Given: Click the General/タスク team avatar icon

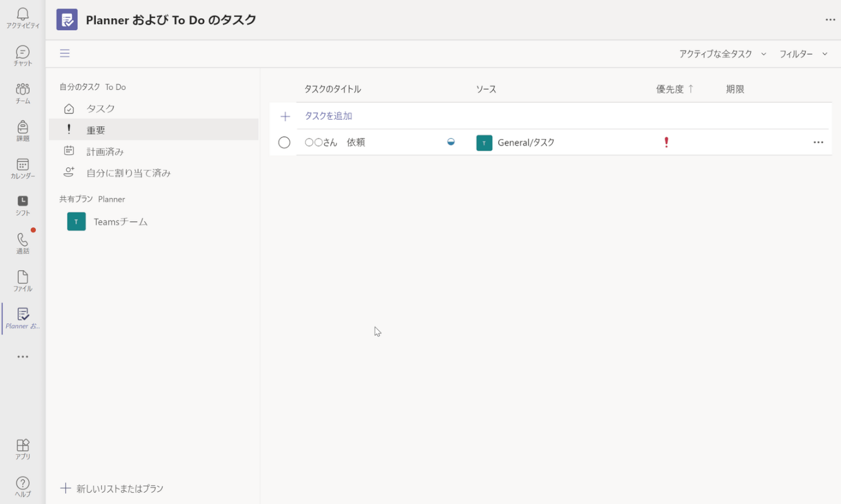Looking at the screenshot, I should tap(484, 143).
